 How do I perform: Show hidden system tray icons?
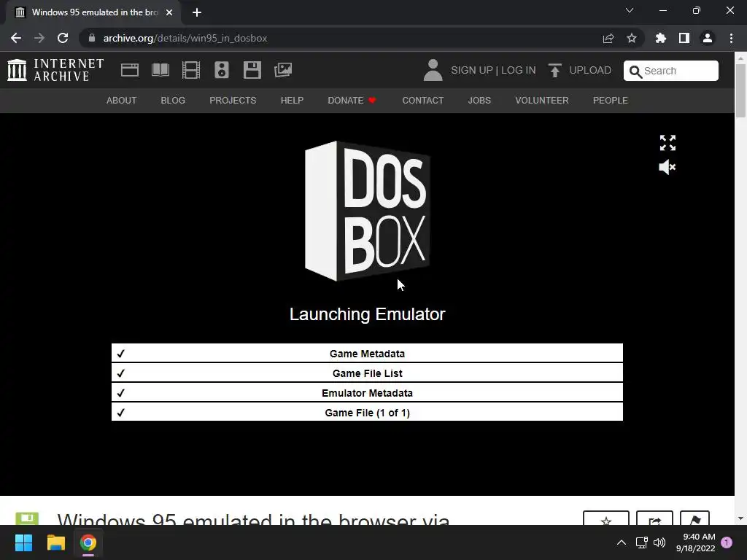point(622,542)
